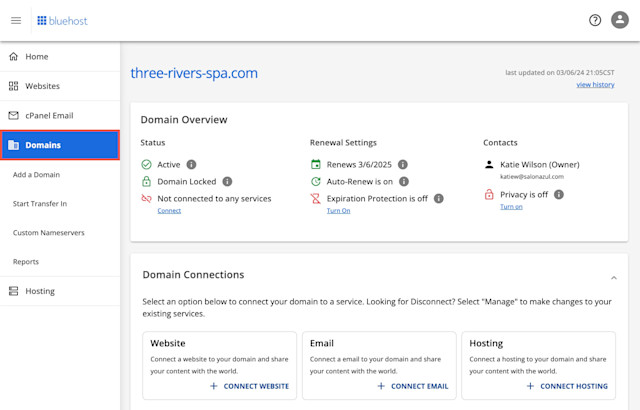
Task: Open the hamburger navigation menu
Action: click(x=16, y=20)
